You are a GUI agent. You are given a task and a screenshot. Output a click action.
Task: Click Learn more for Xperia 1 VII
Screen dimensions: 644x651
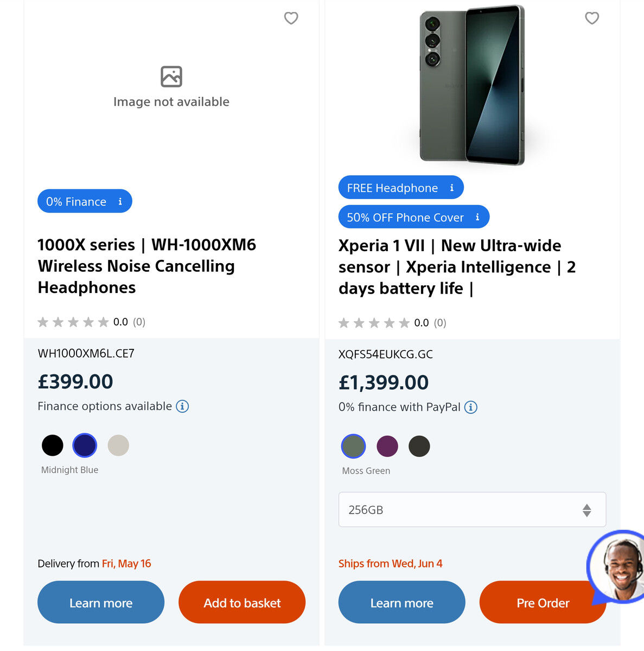pyautogui.click(x=401, y=603)
